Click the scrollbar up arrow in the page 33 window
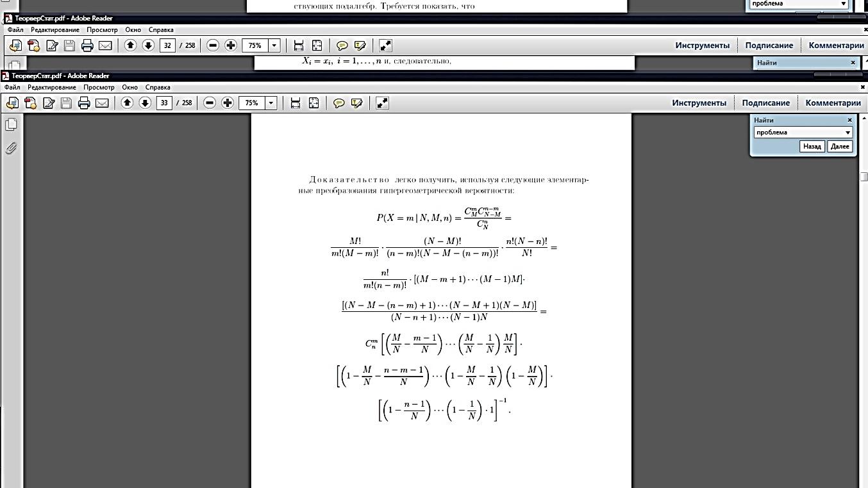The height and width of the screenshot is (488, 868). coord(864,118)
